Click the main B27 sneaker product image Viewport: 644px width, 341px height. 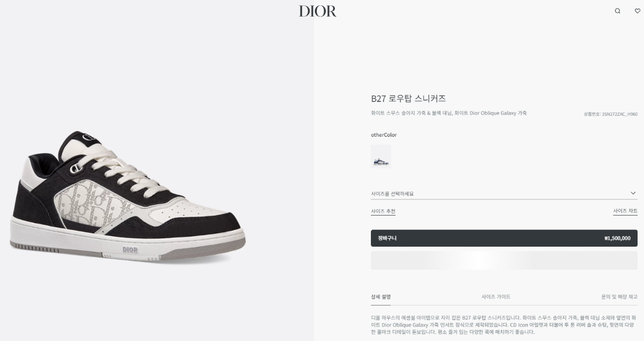pyautogui.click(x=128, y=197)
